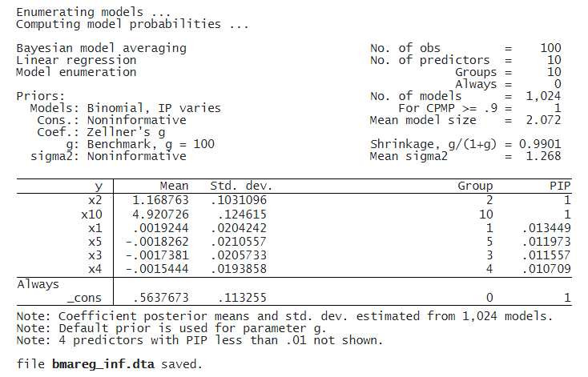Select the x2 row label
Screen dimensions: 588x377
tap(95, 200)
